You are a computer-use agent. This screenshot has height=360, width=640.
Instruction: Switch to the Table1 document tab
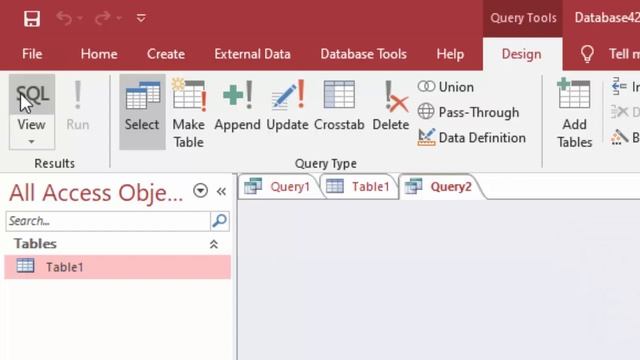click(x=358, y=187)
